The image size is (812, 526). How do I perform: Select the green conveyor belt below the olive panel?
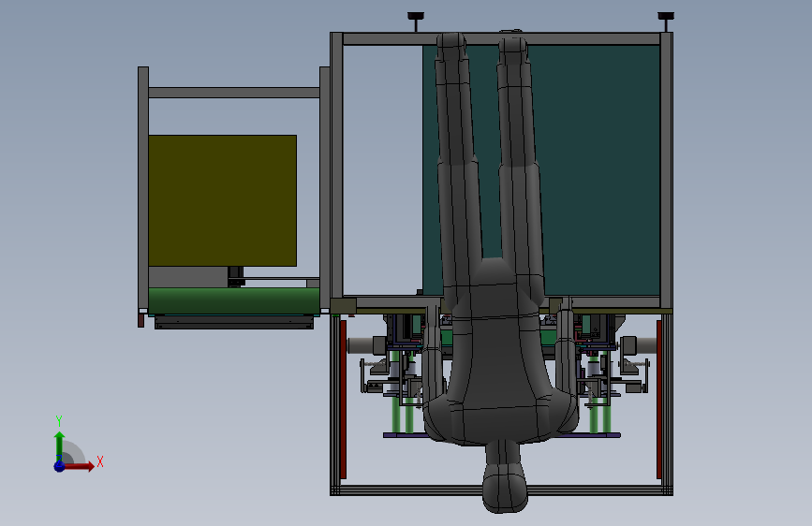[233, 300]
